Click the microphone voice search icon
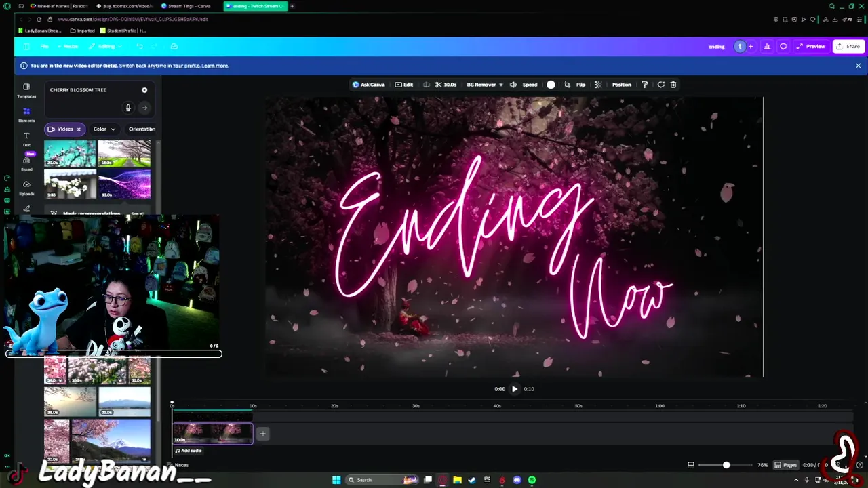868x488 pixels. click(x=128, y=108)
